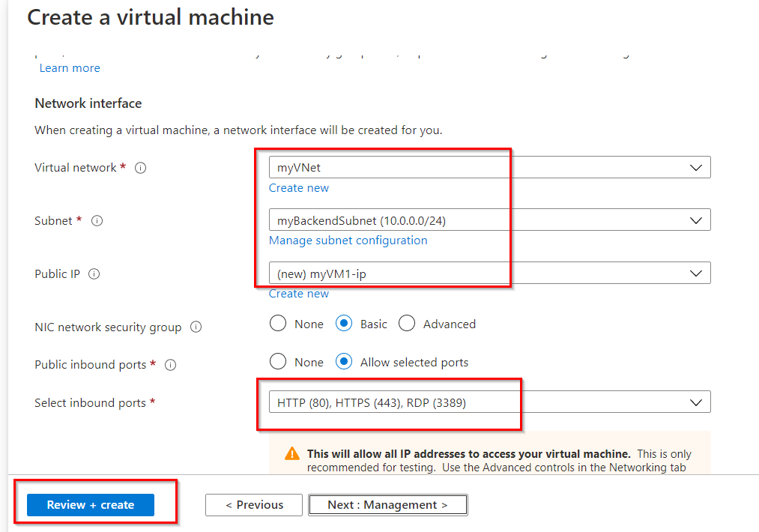
Task: Select Advanced for NIC network security group
Action: (x=407, y=324)
